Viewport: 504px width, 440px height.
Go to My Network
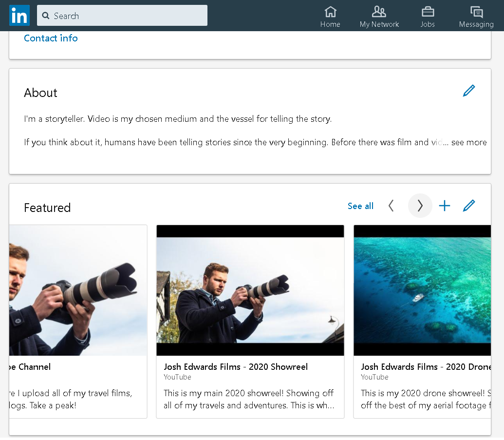coord(379,17)
